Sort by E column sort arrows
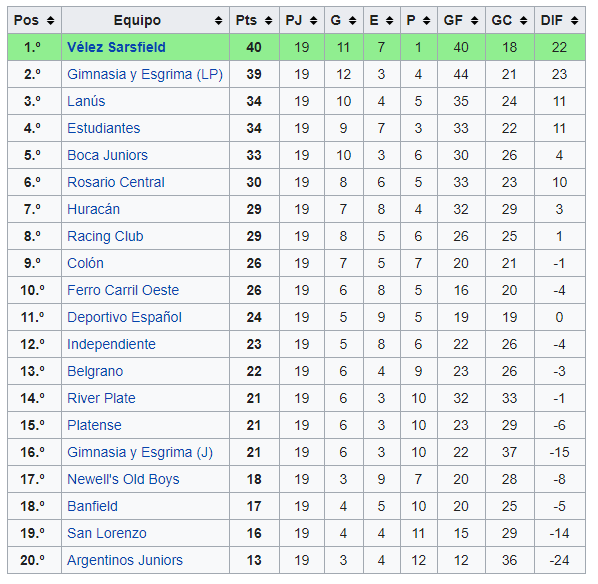 pyautogui.click(x=390, y=21)
